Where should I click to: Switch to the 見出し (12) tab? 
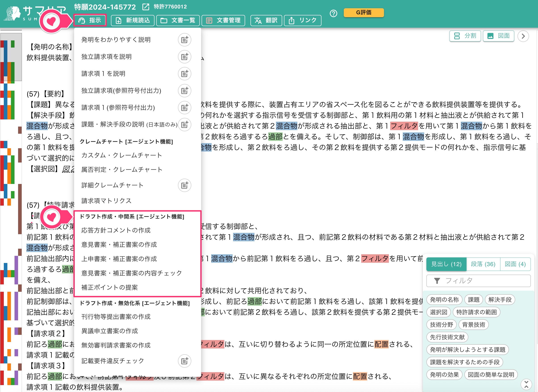point(446,264)
